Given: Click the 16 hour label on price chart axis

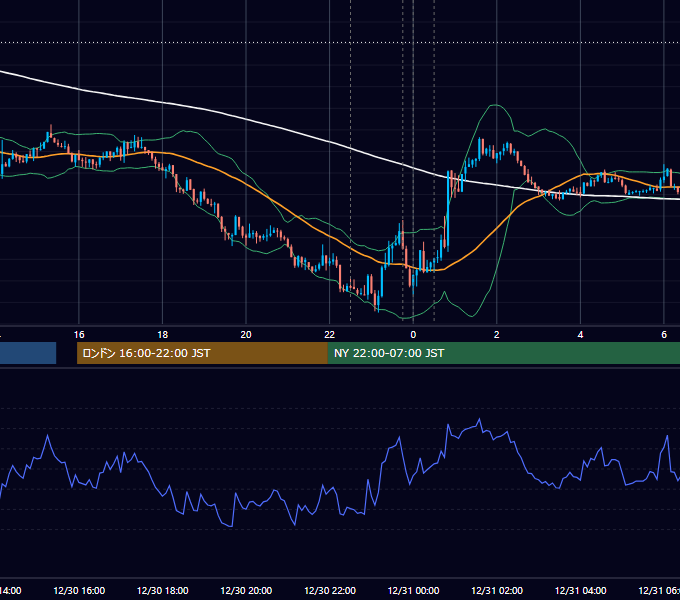Looking at the screenshot, I should [x=79, y=335].
